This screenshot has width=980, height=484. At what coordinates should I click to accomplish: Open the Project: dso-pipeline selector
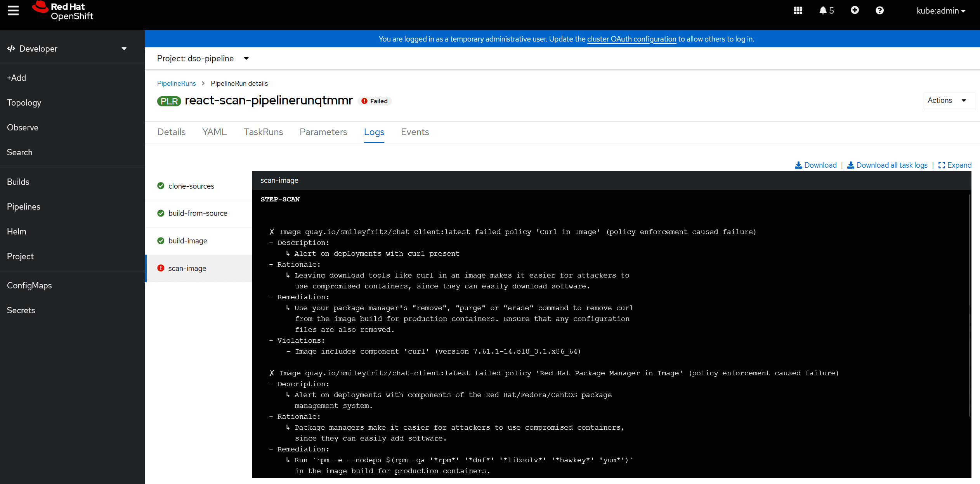click(x=203, y=59)
